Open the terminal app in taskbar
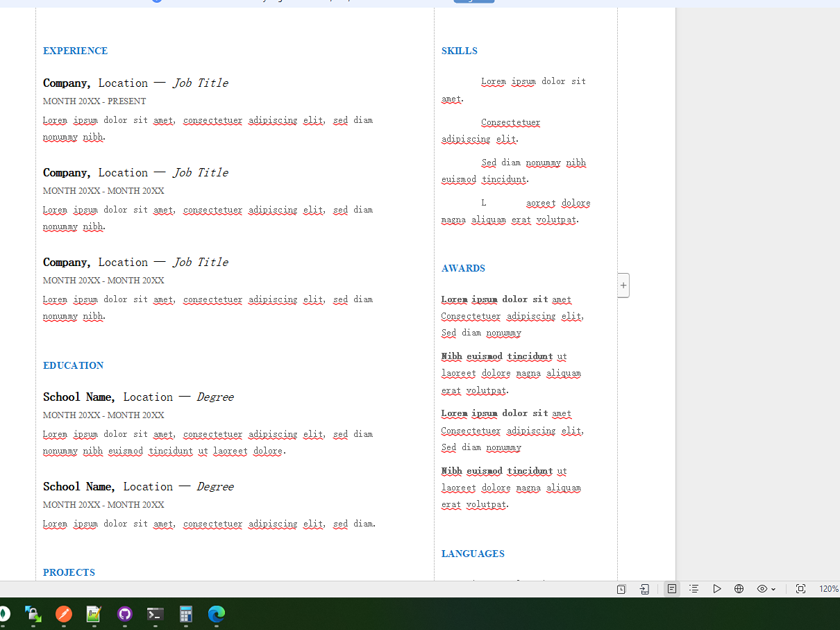The height and width of the screenshot is (630, 840). point(156,614)
